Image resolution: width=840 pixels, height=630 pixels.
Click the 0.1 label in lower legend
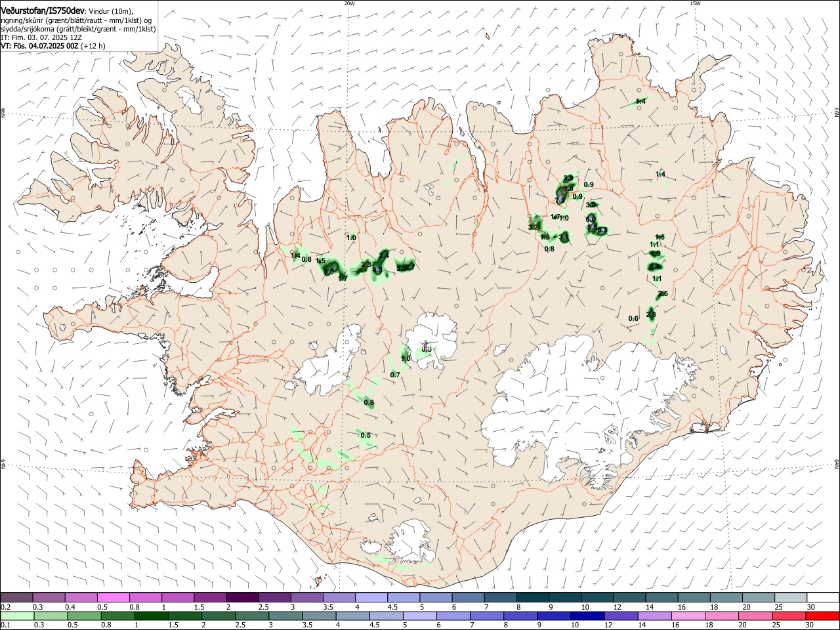(x=5, y=625)
